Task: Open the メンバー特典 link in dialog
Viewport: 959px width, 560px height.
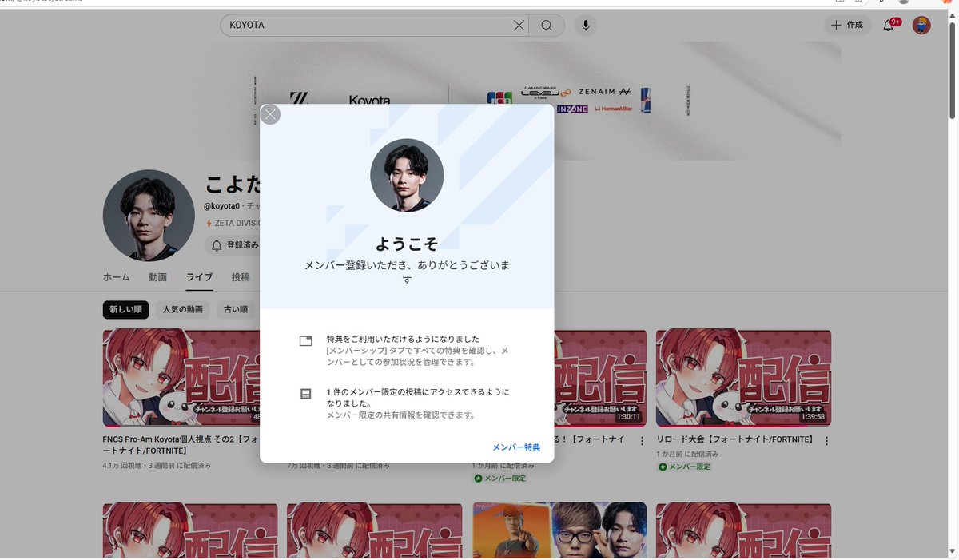Action: (x=516, y=447)
